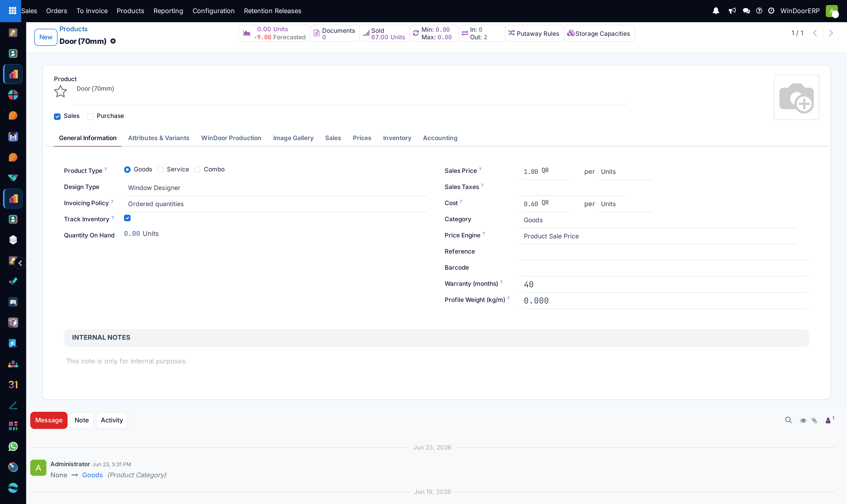
Task: Attach files with paperclip icon
Action: click(x=814, y=420)
